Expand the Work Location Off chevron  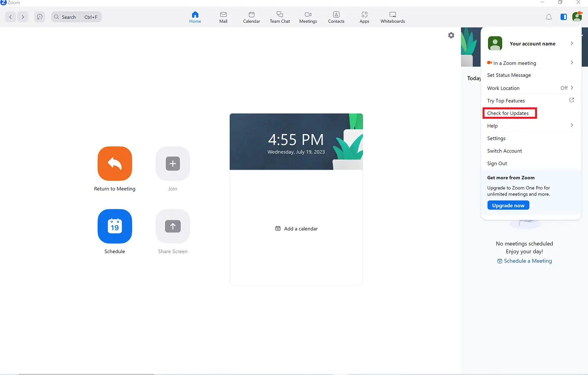(x=572, y=88)
